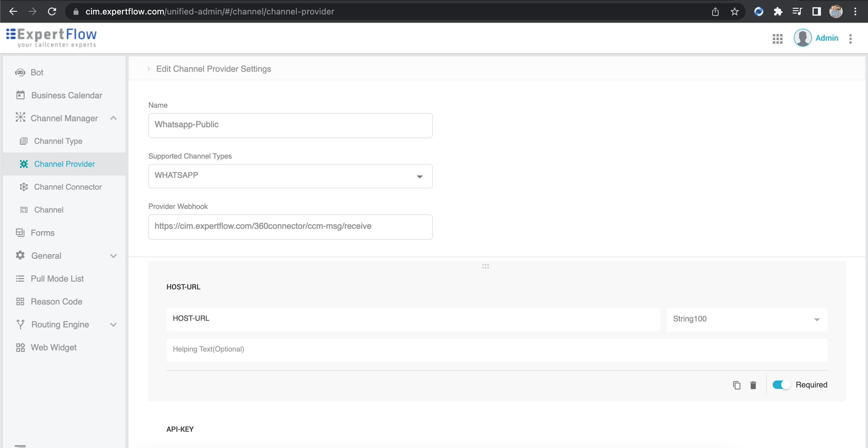This screenshot has height=448, width=868.
Task: Open Supported Channel Types WHATSAPP dropdown
Action: click(290, 176)
